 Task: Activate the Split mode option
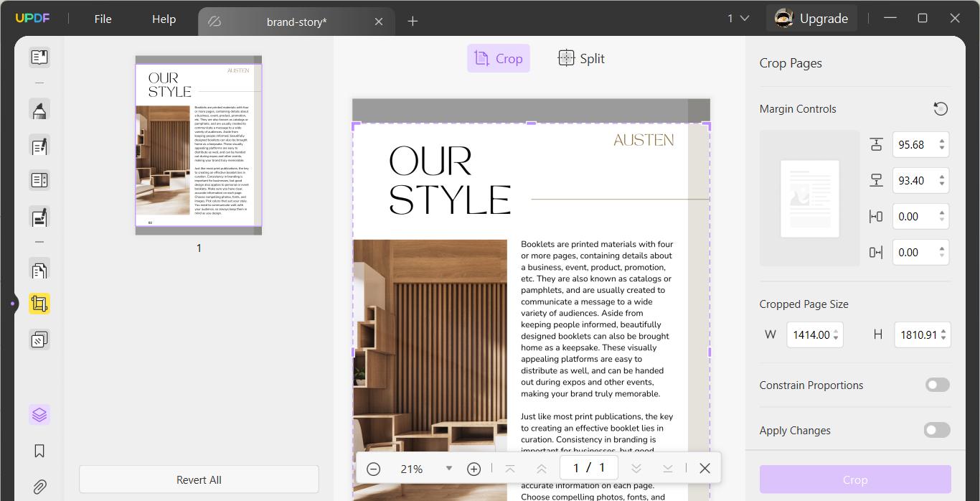[581, 58]
